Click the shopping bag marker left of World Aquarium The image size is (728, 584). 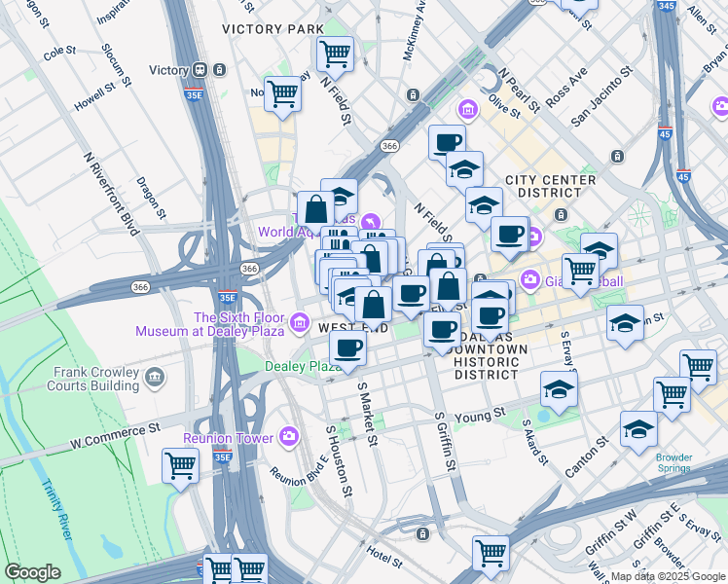(316, 207)
